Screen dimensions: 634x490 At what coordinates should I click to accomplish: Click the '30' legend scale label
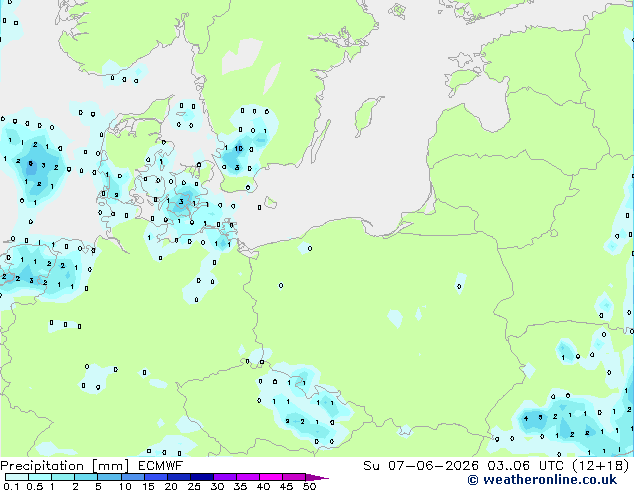pyautogui.click(x=217, y=486)
